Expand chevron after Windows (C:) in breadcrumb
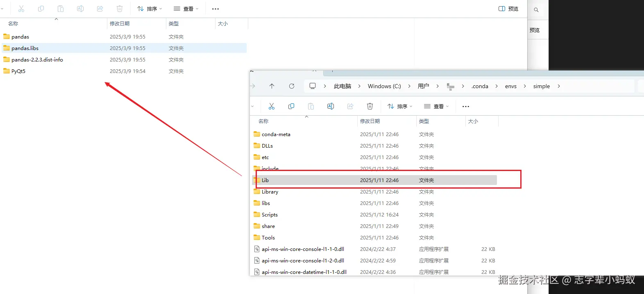Screen dimensions: 644x294 pos(409,86)
